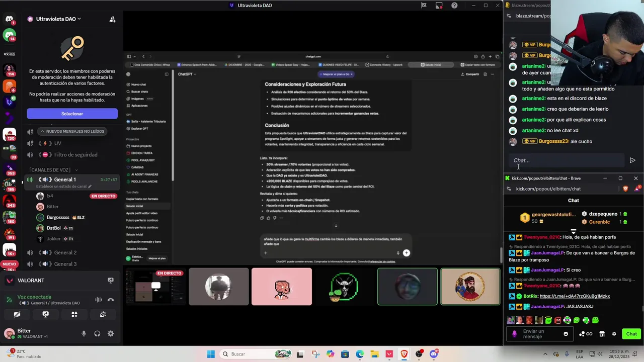The height and width of the screenshot is (362, 644).
Task: Click green Chat send button in Kick
Action: coord(631,334)
